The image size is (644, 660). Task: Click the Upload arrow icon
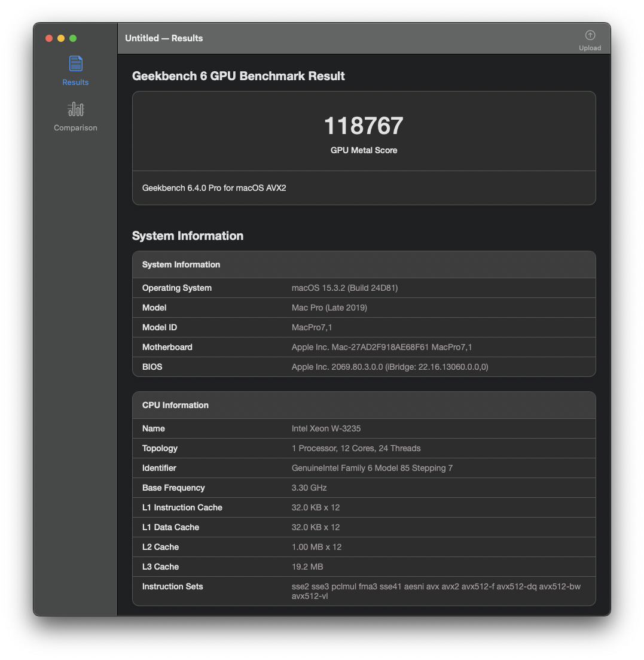tap(590, 35)
